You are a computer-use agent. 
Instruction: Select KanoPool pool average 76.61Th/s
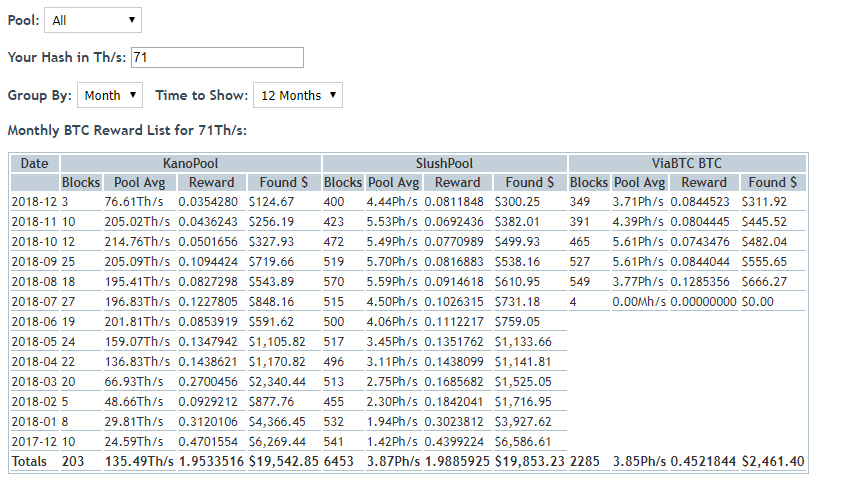point(134,202)
